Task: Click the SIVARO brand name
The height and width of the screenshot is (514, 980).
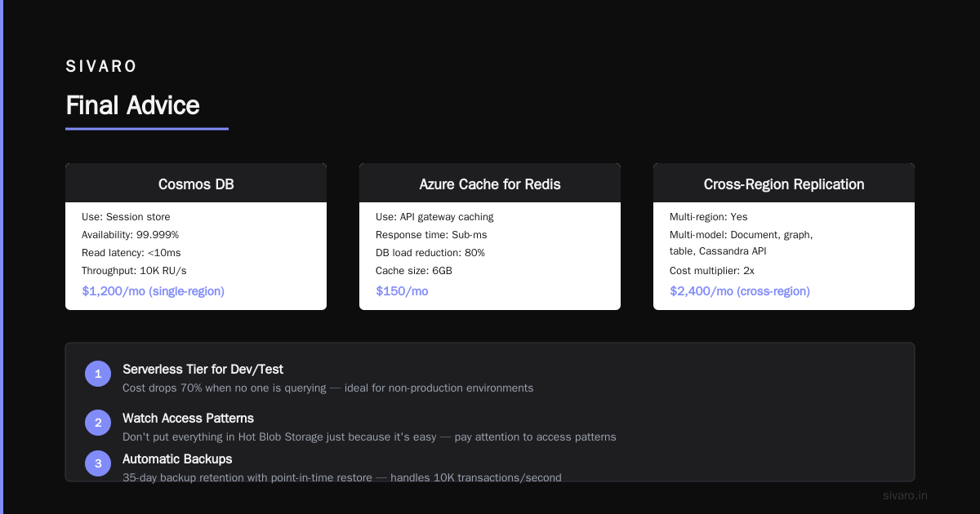Action: pos(101,67)
